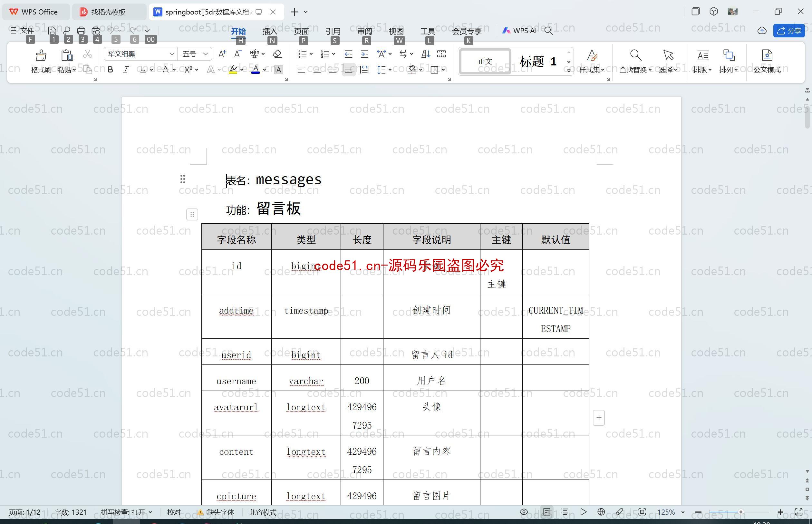The width and height of the screenshot is (812, 524).
Task: Open the Official Document Mode icon
Action: tap(767, 55)
